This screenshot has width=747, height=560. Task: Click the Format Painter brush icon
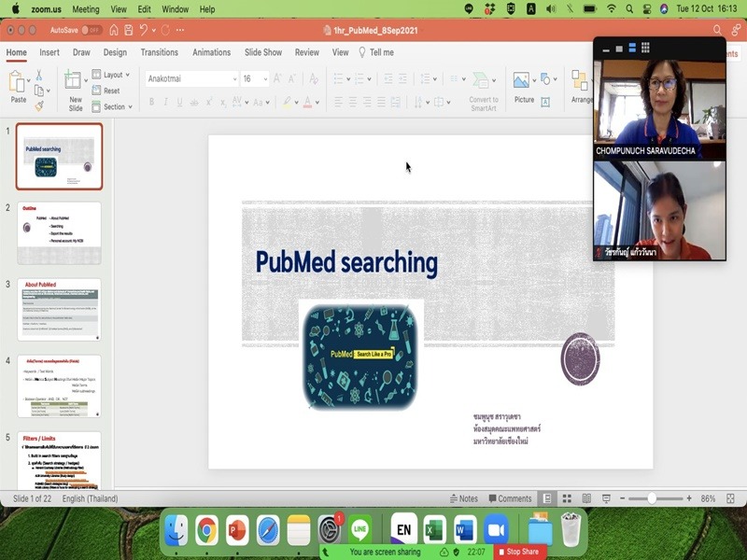click(39, 105)
